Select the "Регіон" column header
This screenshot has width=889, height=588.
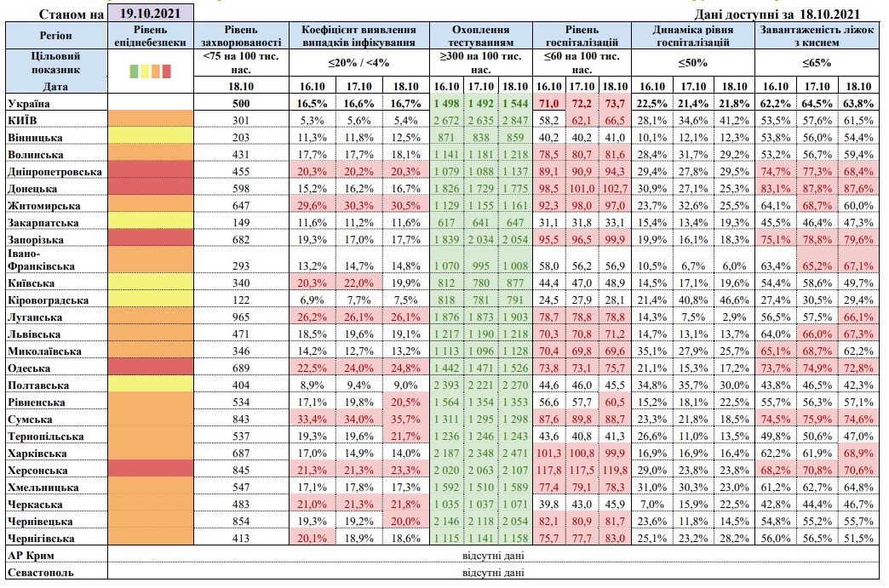pos(55,36)
